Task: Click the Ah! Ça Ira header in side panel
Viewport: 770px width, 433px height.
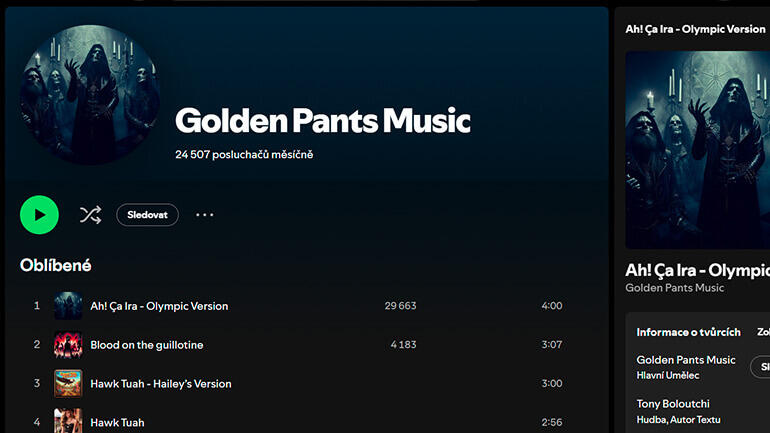Action: (x=695, y=29)
